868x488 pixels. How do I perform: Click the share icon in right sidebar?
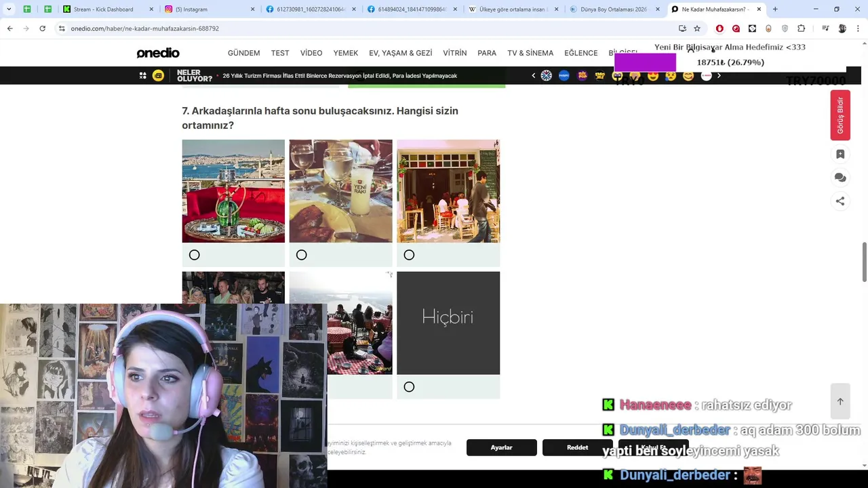840,201
